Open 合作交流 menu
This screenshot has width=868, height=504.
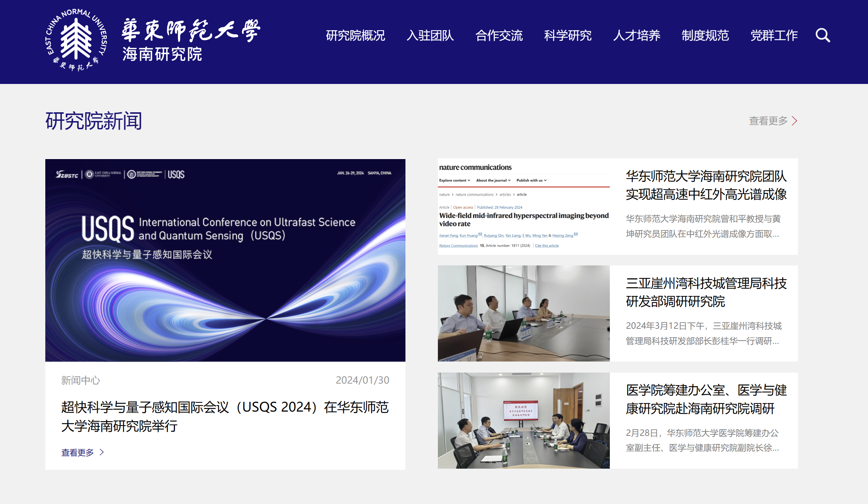tap(499, 36)
